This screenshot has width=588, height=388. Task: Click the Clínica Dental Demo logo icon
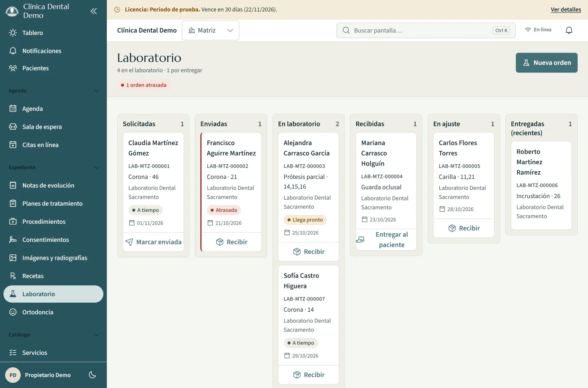12,11
